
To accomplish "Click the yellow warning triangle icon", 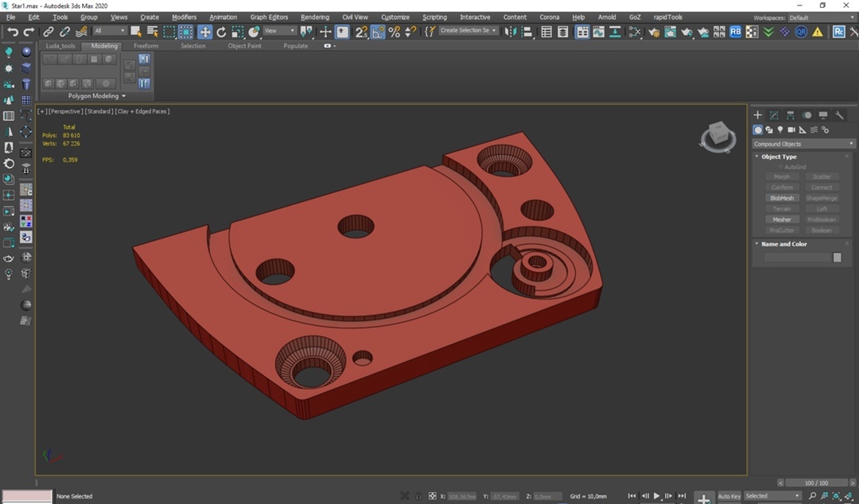I will tap(818, 32).
